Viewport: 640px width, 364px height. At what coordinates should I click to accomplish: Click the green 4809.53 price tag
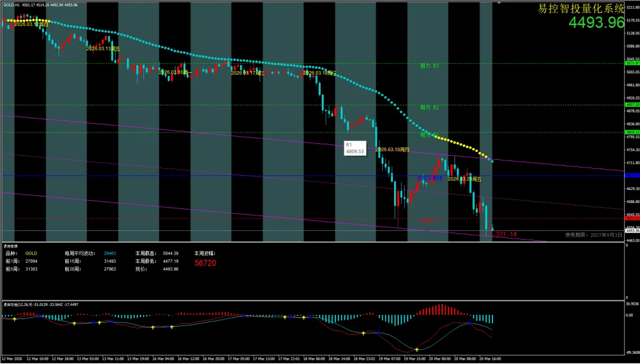click(x=632, y=132)
